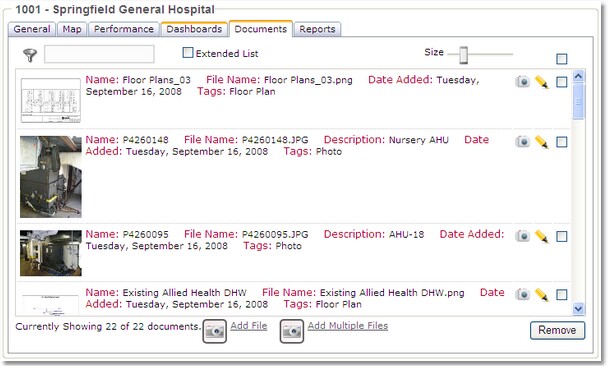Check the Existing Allied Health DHW checkbox
608x368 pixels.
(x=561, y=295)
